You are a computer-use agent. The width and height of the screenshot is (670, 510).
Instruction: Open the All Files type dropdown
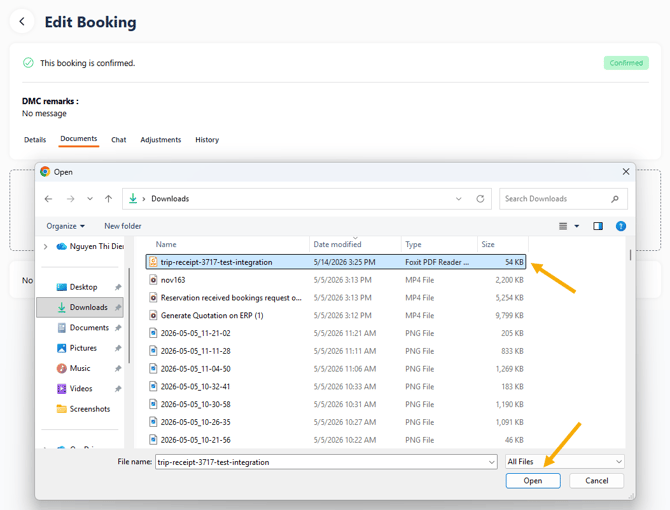coord(564,462)
